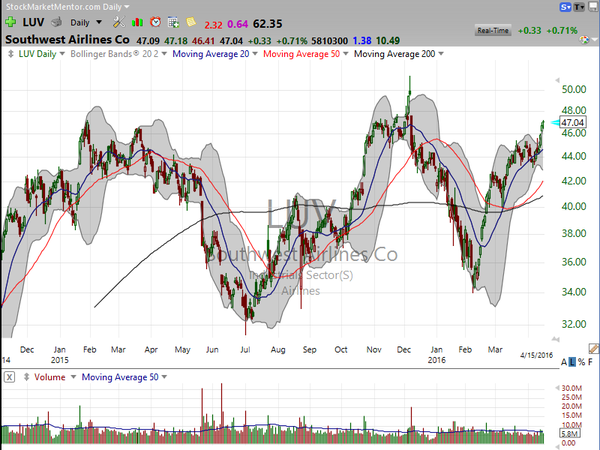The image size is (600, 450).
Task: Click the blue 1.38 value
Action: (362, 41)
